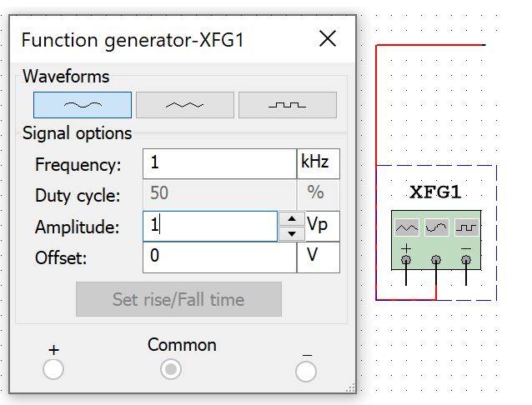Select the triangle waveform button

184,105
